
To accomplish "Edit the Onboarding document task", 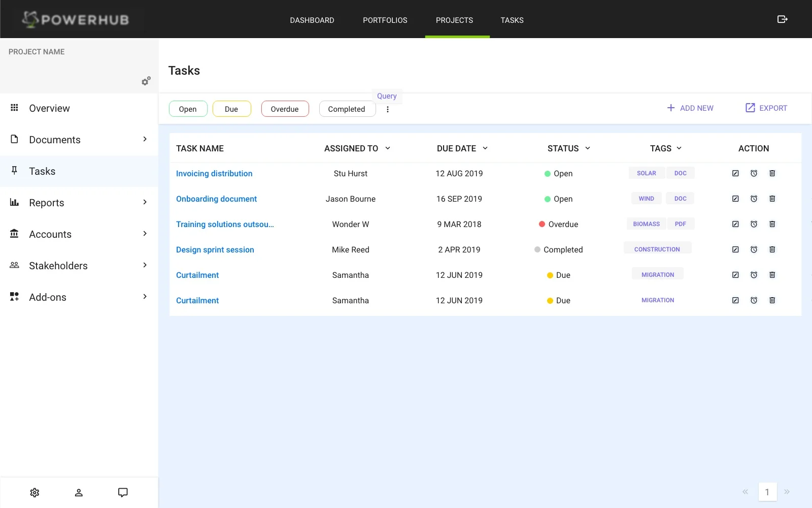I will pyautogui.click(x=735, y=199).
